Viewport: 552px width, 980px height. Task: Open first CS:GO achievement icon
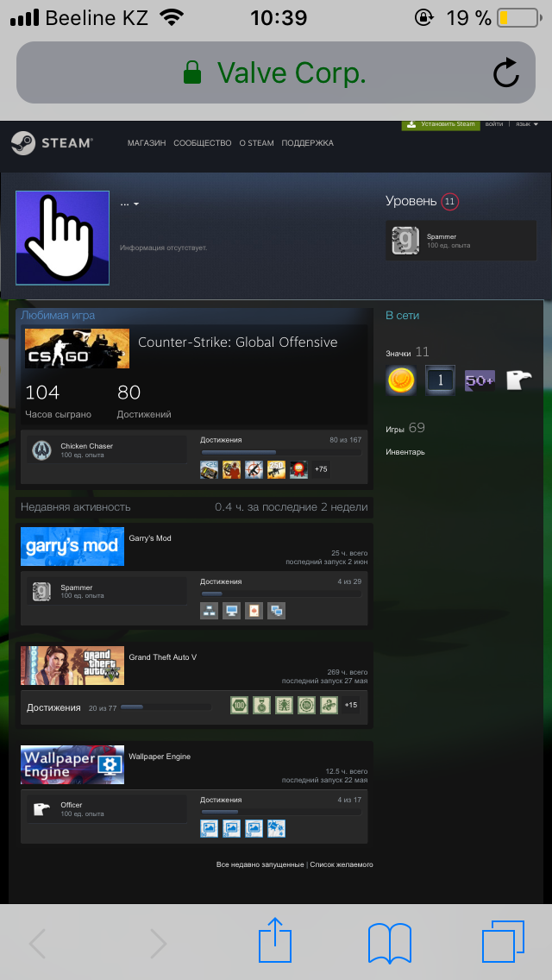click(209, 469)
